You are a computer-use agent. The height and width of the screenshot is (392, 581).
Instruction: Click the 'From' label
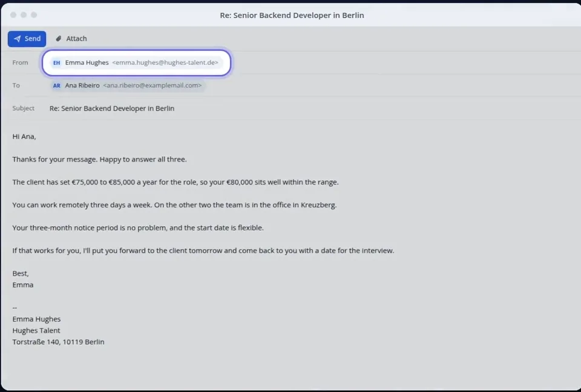[x=20, y=63]
